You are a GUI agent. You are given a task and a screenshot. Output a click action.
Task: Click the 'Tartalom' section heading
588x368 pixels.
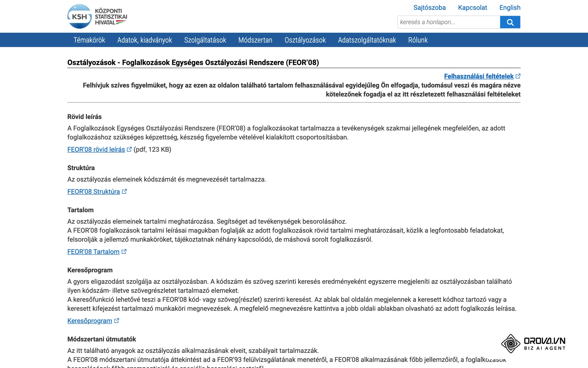pyautogui.click(x=80, y=210)
